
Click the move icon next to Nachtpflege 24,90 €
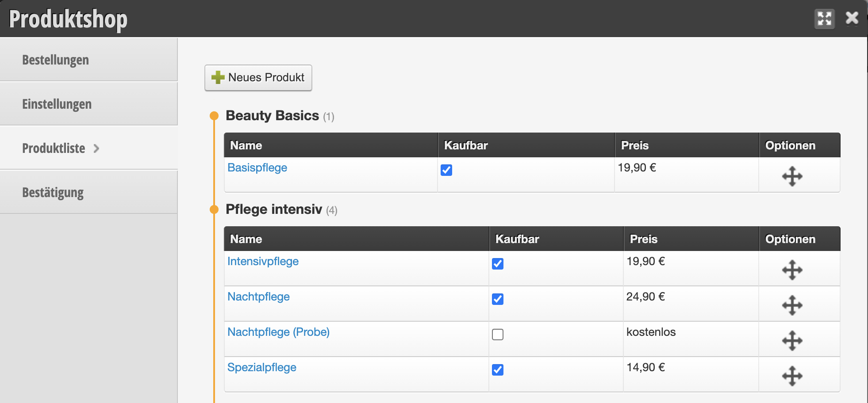(x=792, y=305)
